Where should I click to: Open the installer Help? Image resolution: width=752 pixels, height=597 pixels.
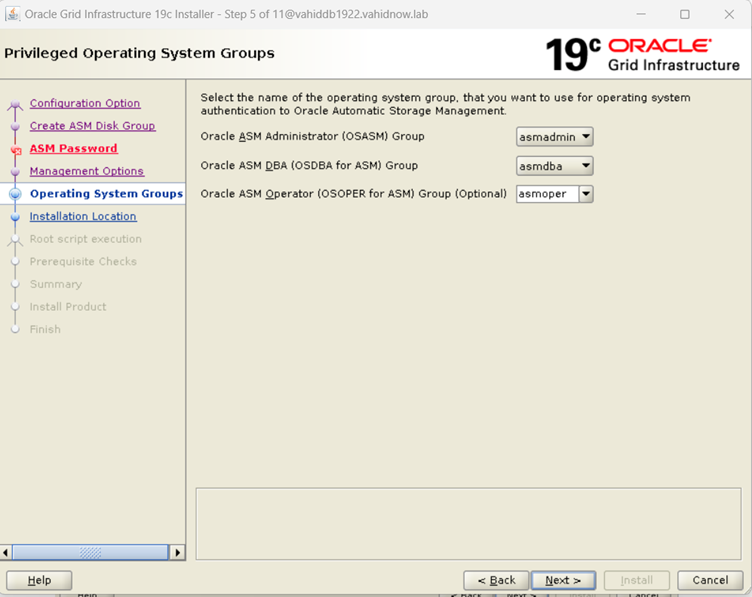[39, 580]
